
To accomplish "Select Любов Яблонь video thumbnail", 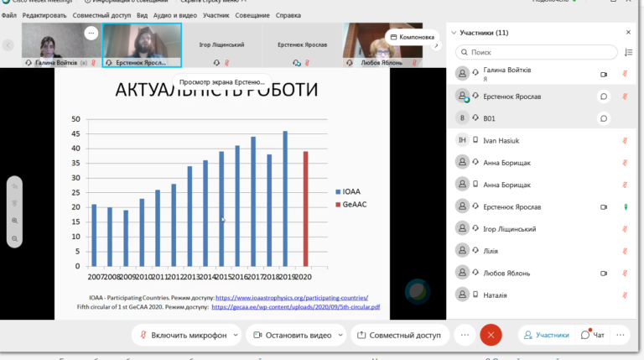I will 382,44.
